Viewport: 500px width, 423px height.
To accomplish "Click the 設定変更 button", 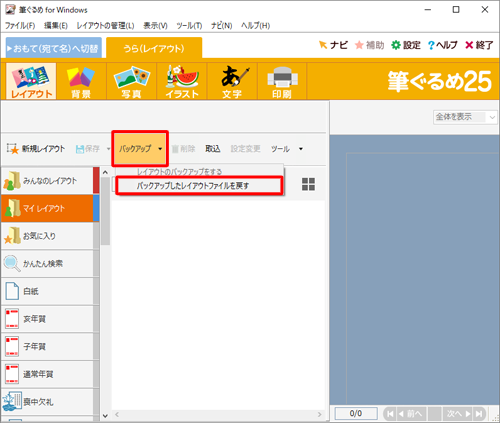I will click(245, 149).
